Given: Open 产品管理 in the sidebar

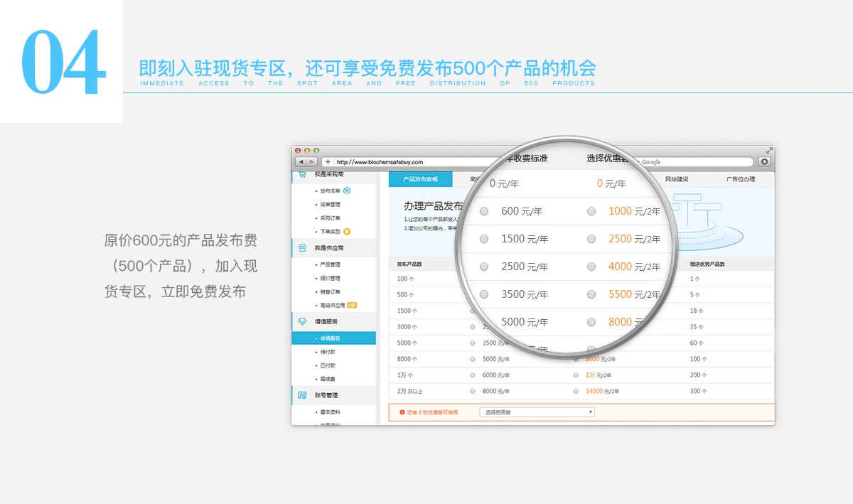Looking at the screenshot, I should 330,264.
